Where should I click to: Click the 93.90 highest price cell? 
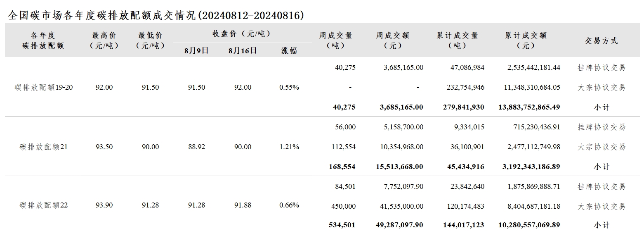tap(104, 205)
